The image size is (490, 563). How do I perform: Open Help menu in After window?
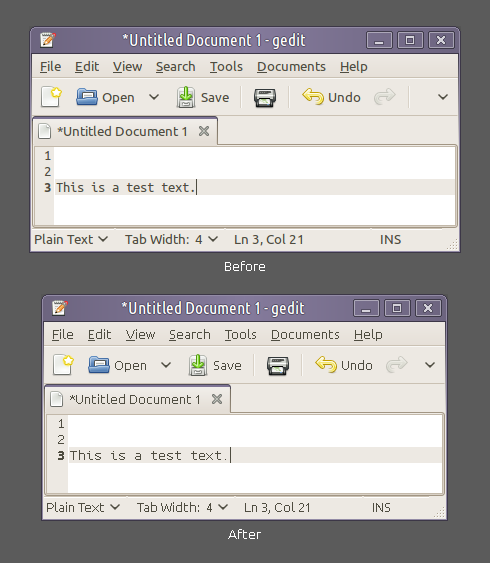[368, 335]
